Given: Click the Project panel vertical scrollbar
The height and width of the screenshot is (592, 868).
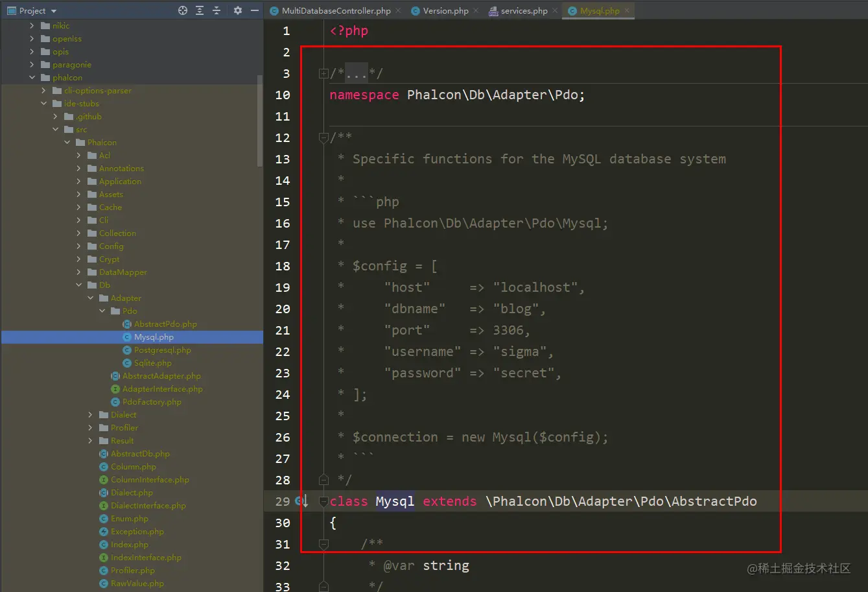Looking at the screenshot, I should (x=261, y=120).
